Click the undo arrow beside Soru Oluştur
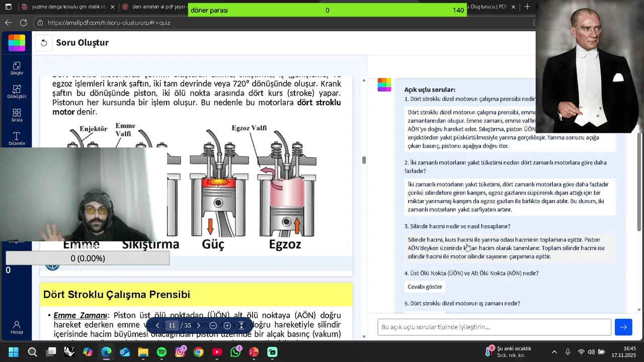644x362 pixels. coord(44,43)
